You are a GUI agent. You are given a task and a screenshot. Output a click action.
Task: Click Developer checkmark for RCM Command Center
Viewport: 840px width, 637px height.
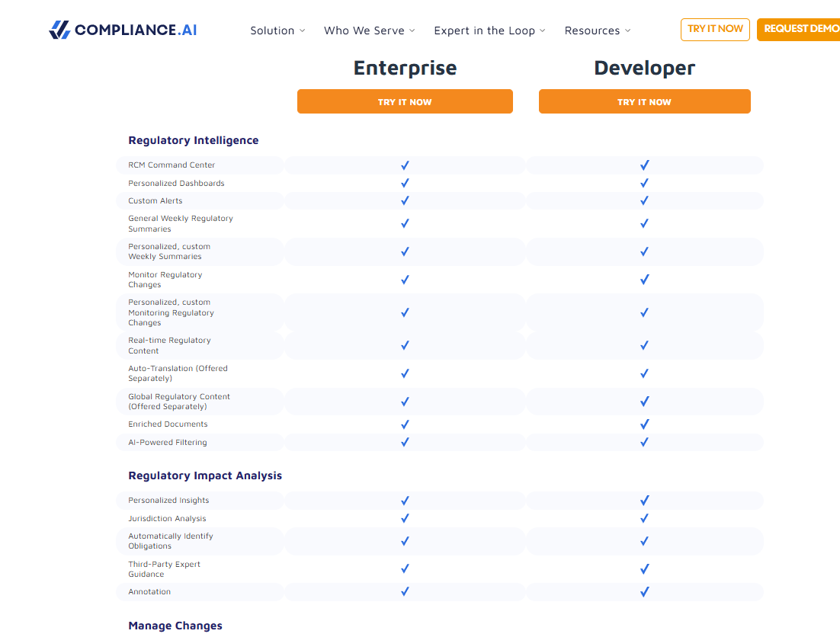[x=644, y=165]
